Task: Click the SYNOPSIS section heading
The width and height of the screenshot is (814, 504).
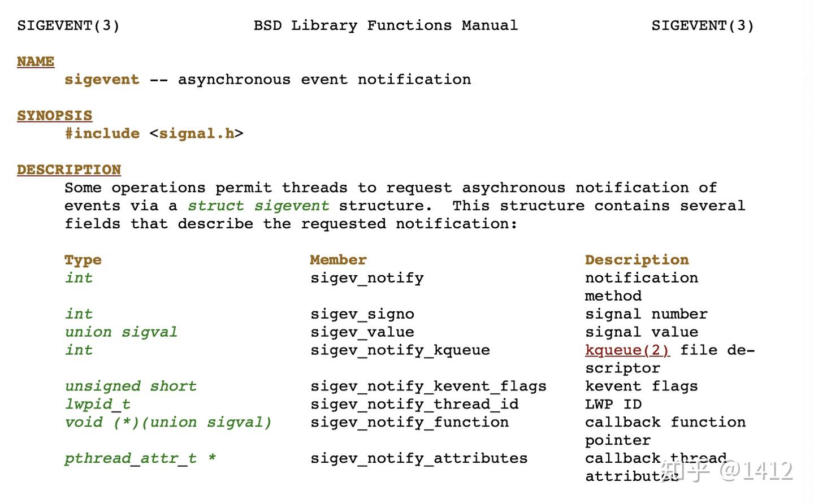Action: [54, 116]
